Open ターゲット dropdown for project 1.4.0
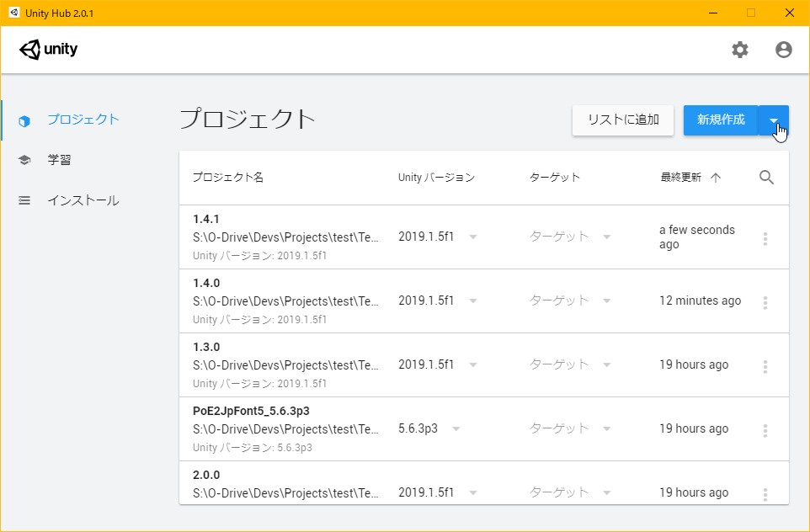 pos(607,301)
